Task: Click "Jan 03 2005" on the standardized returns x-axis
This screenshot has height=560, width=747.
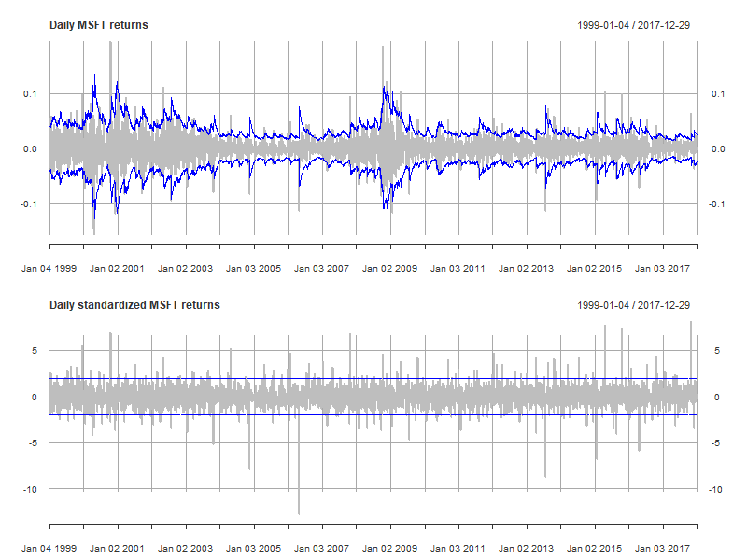Action: point(253,549)
